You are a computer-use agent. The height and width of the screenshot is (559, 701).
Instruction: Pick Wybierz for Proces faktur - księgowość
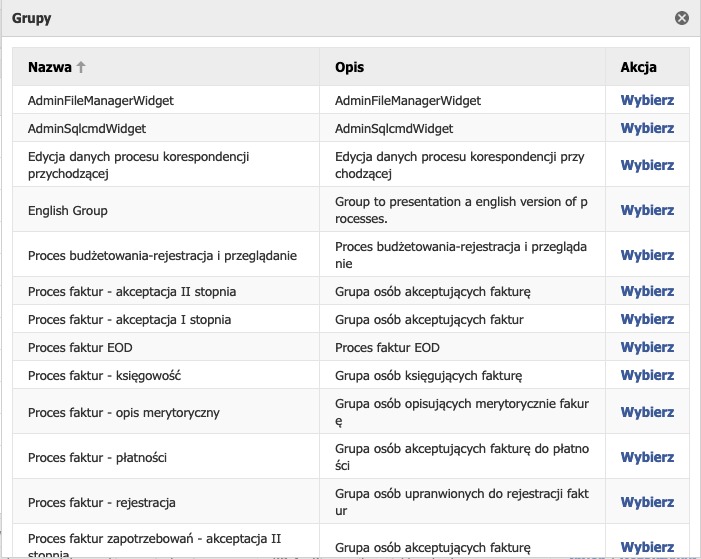(647, 376)
